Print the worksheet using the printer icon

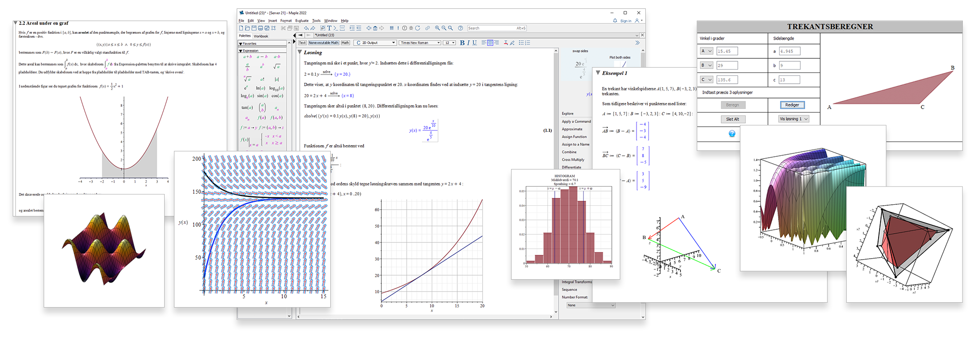pyautogui.click(x=260, y=28)
